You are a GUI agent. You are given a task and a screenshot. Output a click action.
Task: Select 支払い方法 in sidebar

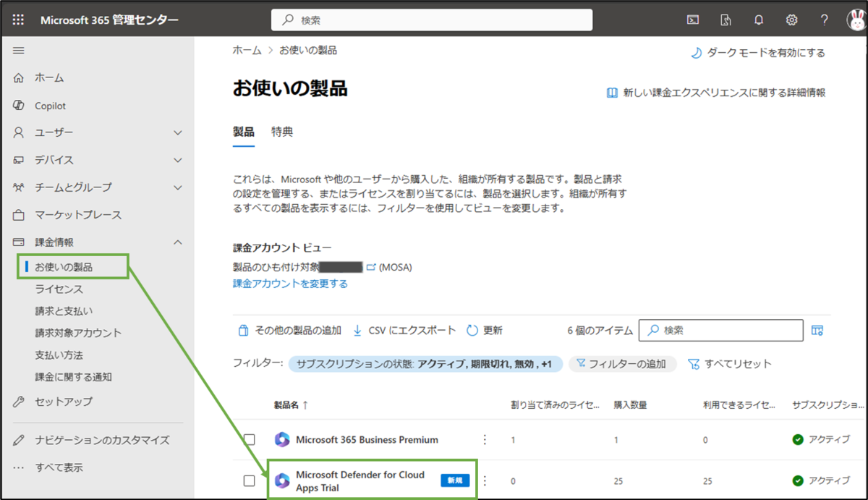click(59, 355)
